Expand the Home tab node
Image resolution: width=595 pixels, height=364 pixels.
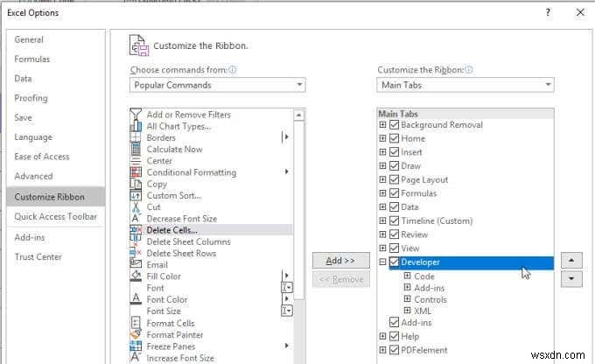(x=382, y=138)
